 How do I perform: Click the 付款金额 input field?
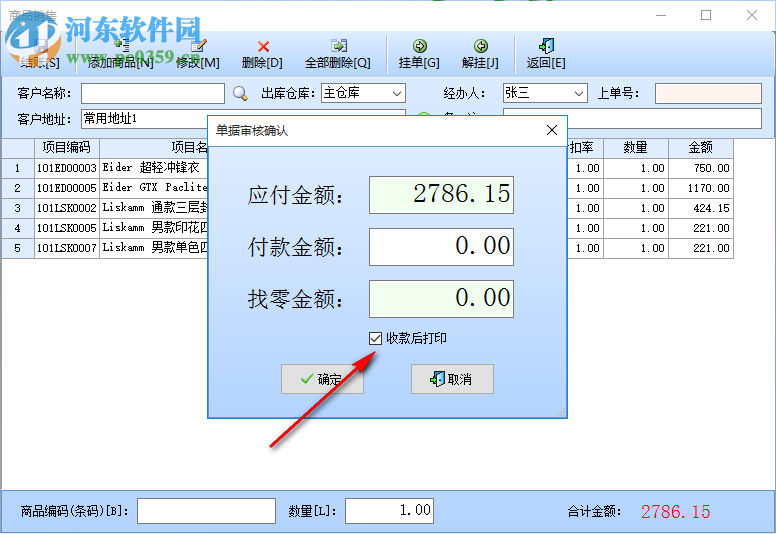[441, 246]
